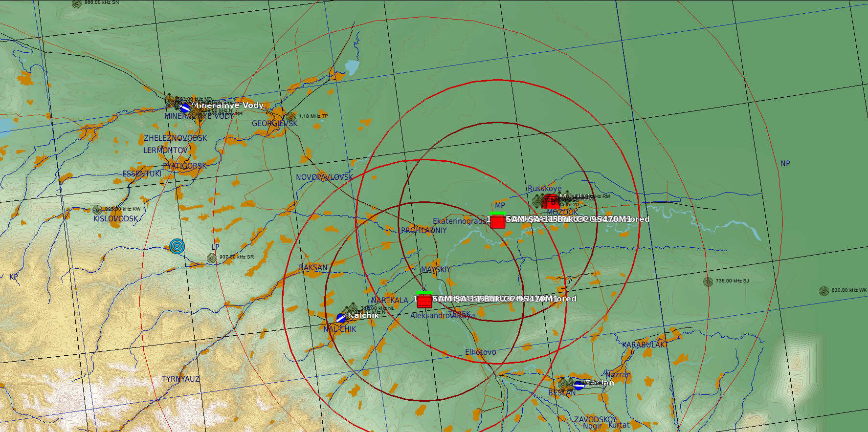Image resolution: width=868 pixels, height=432 pixels.
Task: Click the blue concentric circle marker
Action: tap(177, 246)
